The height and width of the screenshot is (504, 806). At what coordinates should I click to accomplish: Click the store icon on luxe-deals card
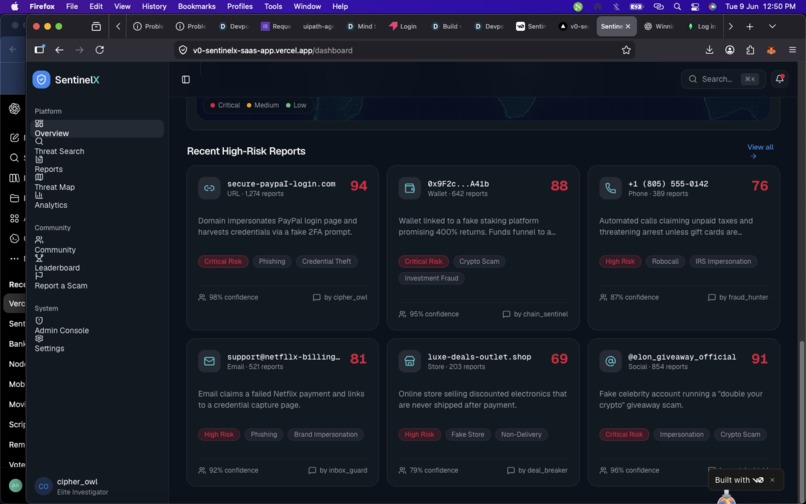(x=409, y=361)
